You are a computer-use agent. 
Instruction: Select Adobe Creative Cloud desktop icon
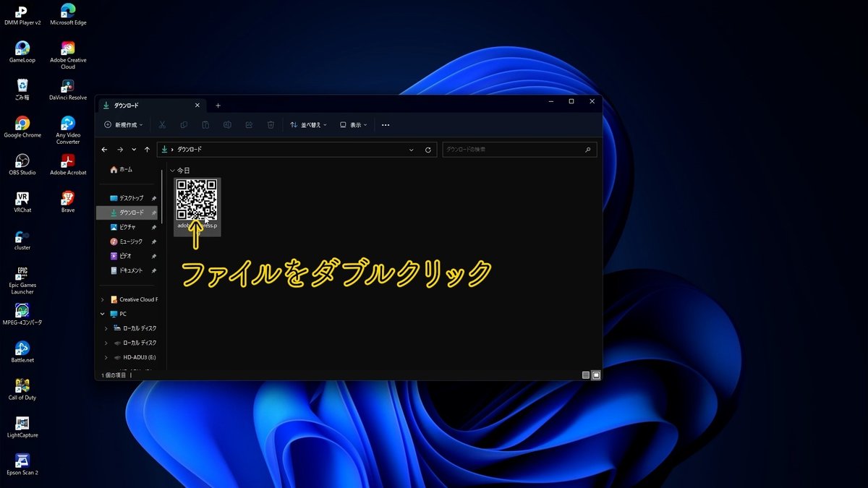(x=68, y=55)
